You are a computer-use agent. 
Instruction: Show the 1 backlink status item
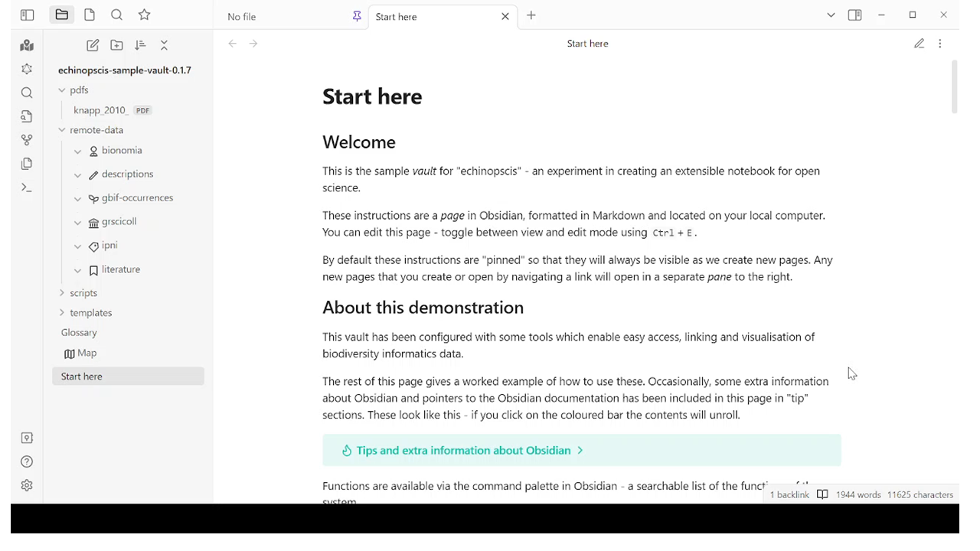tap(789, 494)
